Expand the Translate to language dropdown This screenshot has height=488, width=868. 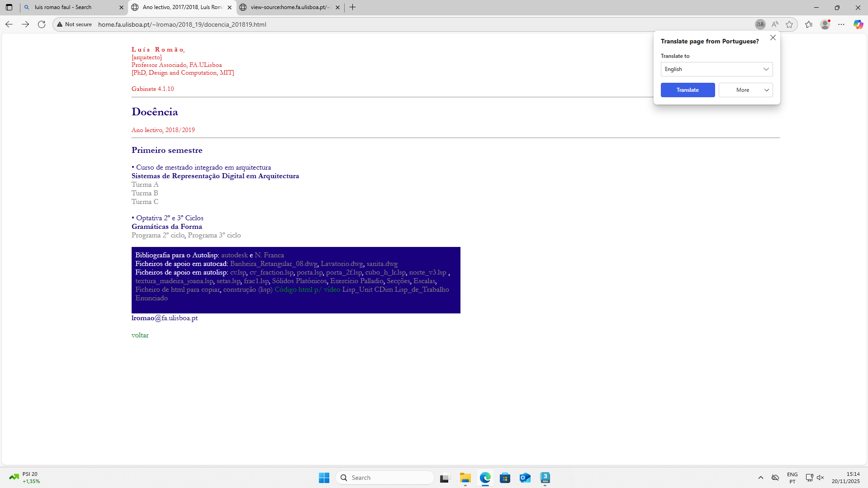tap(716, 69)
